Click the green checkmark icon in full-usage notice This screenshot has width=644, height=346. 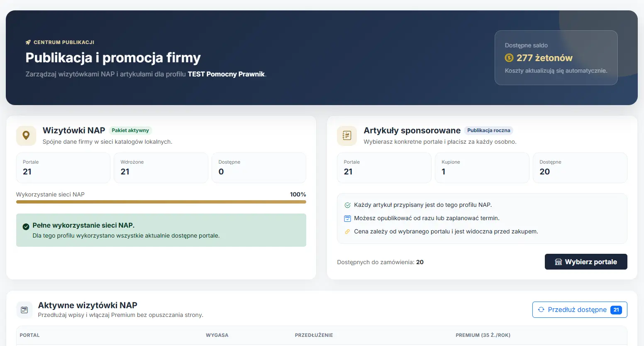26,226
